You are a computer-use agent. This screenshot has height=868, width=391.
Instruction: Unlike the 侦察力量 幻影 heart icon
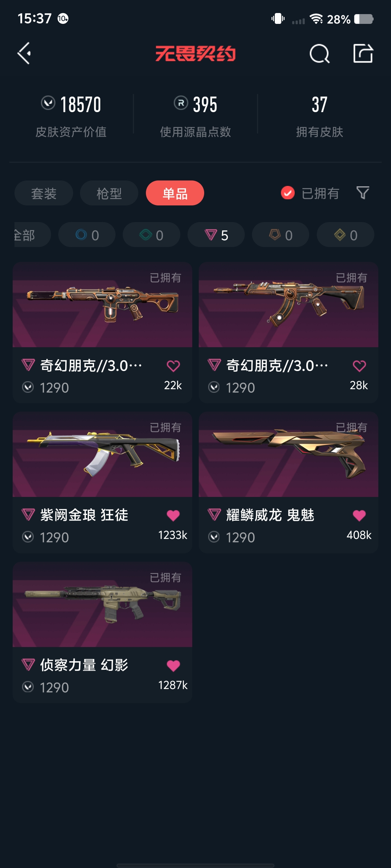pyautogui.click(x=173, y=665)
